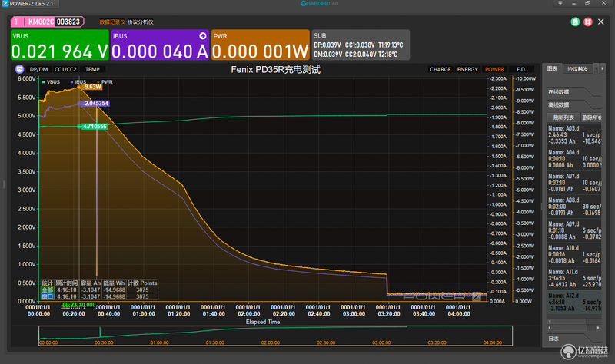Click the VBUS voltage readout tile
Viewport: 615px width, 364px height.
click(x=60, y=45)
